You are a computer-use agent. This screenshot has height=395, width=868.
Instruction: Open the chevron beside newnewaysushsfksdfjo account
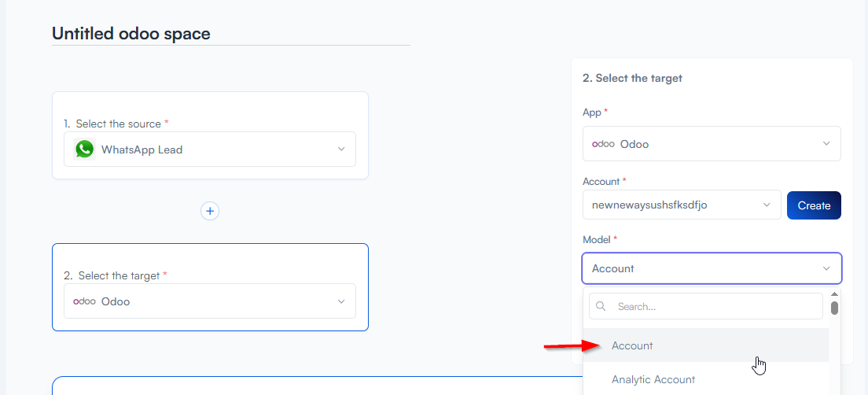(767, 205)
